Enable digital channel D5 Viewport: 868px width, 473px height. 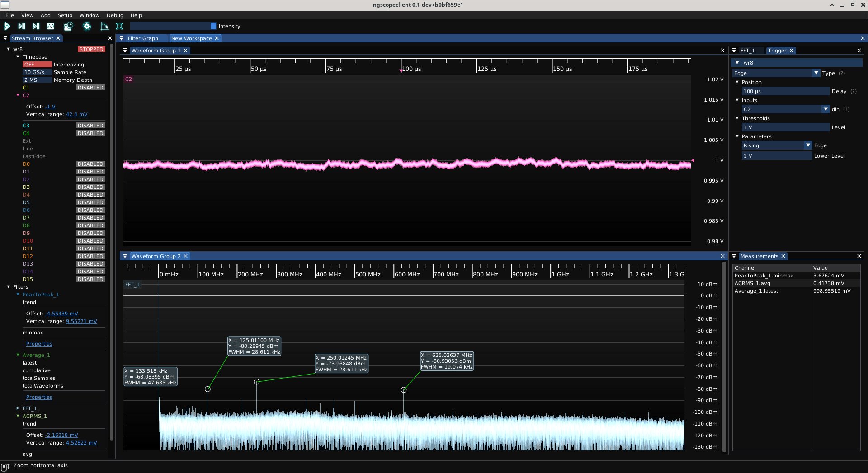90,202
